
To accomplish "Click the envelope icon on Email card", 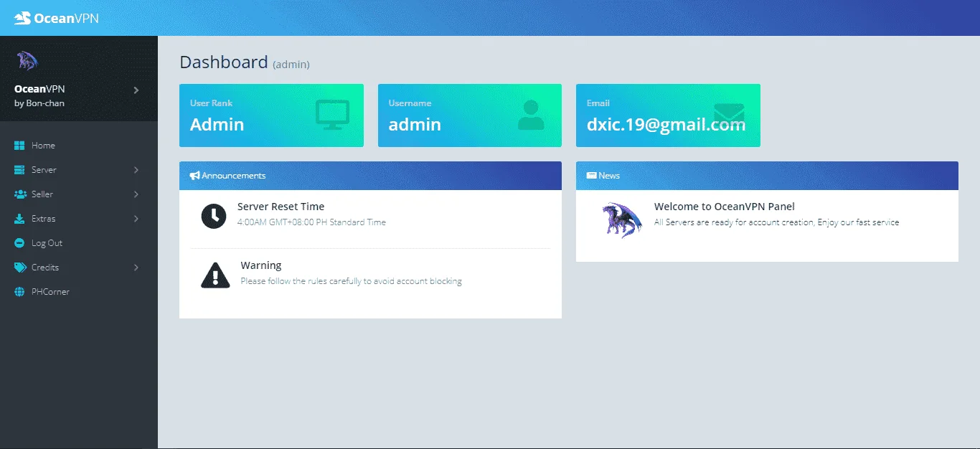I will click(x=729, y=115).
